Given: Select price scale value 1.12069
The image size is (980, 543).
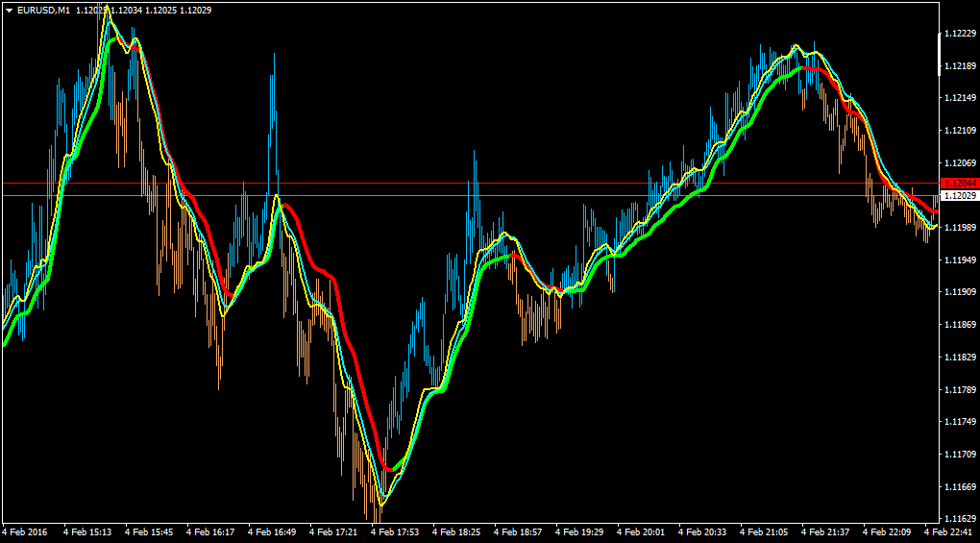Looking at the screenshot, I should tap(961, 162).
